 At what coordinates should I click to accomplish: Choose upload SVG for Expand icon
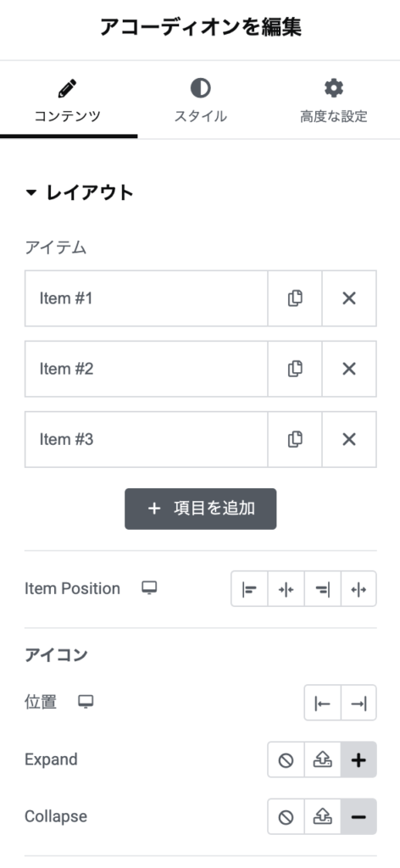pyautogui.click(x=323, y=760)
